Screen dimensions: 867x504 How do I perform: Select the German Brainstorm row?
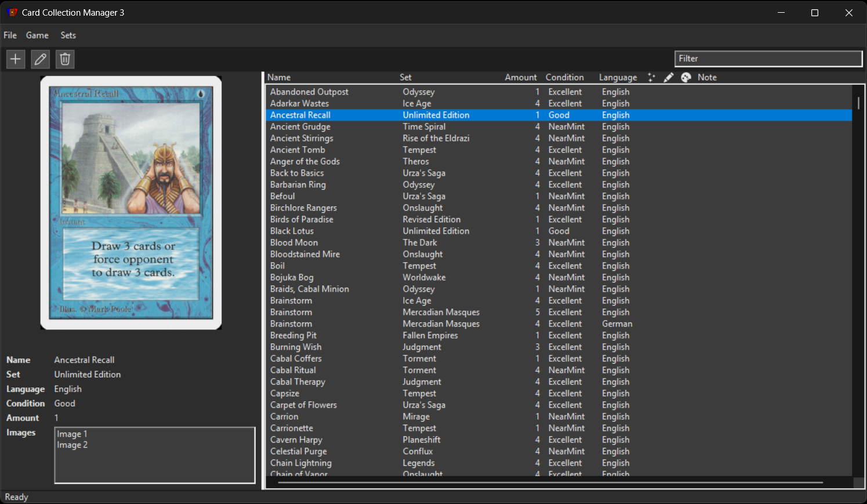pyautogui.click(x=559, y=324)
